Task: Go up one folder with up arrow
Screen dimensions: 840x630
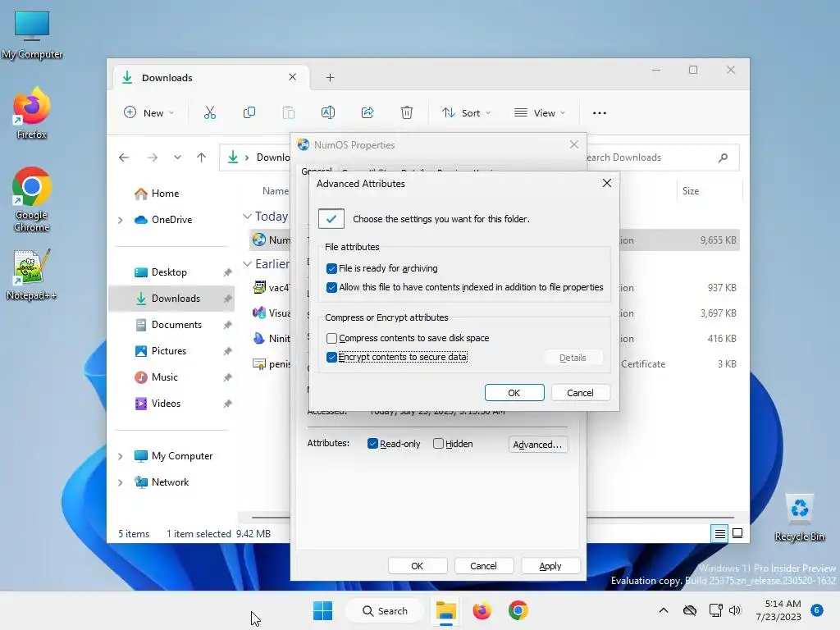Action: click(202, 157)
